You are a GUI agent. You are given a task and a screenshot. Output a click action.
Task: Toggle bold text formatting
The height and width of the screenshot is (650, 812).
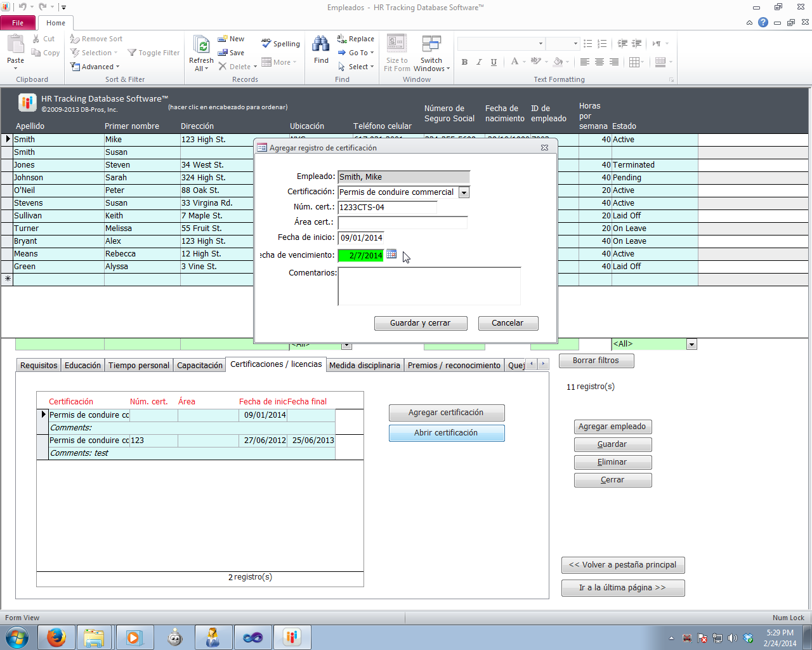(464, 62)
